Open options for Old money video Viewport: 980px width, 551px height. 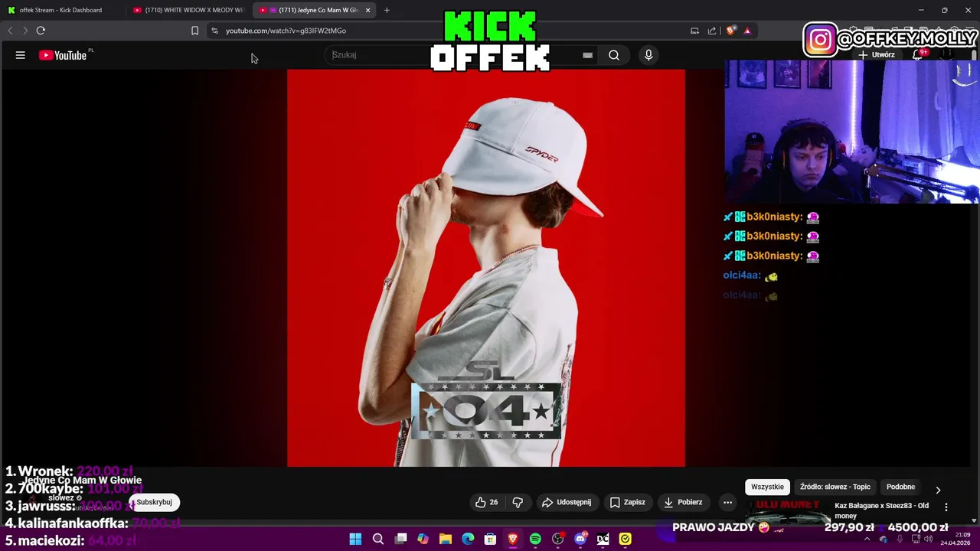(946, 507)
